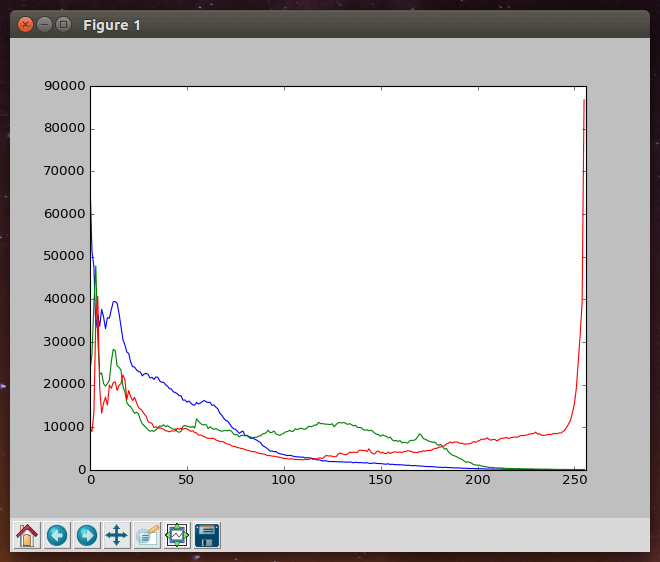
Task: Click the 200 label on the x-axis
Action: (x=477, y=481)
